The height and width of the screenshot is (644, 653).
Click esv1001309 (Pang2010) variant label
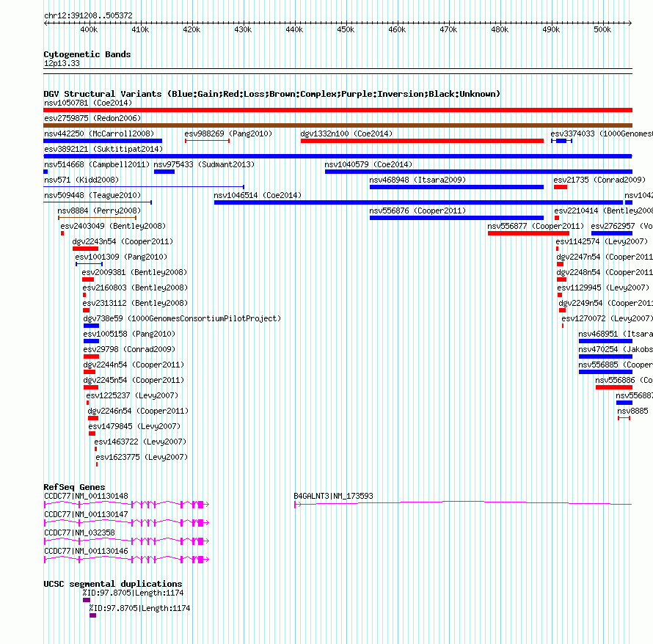(121, 257)
